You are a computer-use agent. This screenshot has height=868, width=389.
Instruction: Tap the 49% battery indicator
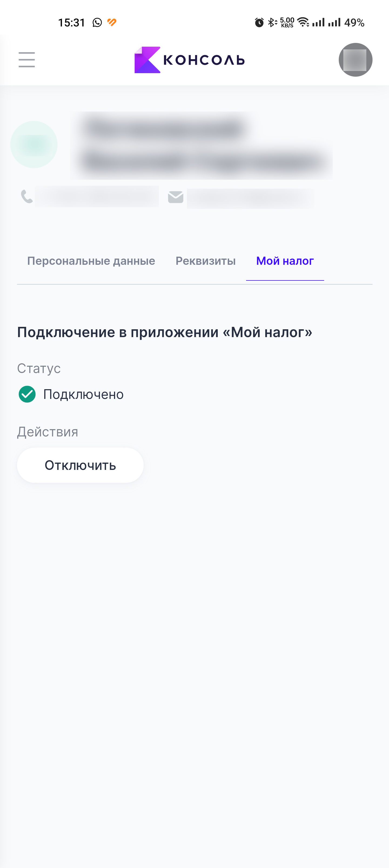(354, 23)
